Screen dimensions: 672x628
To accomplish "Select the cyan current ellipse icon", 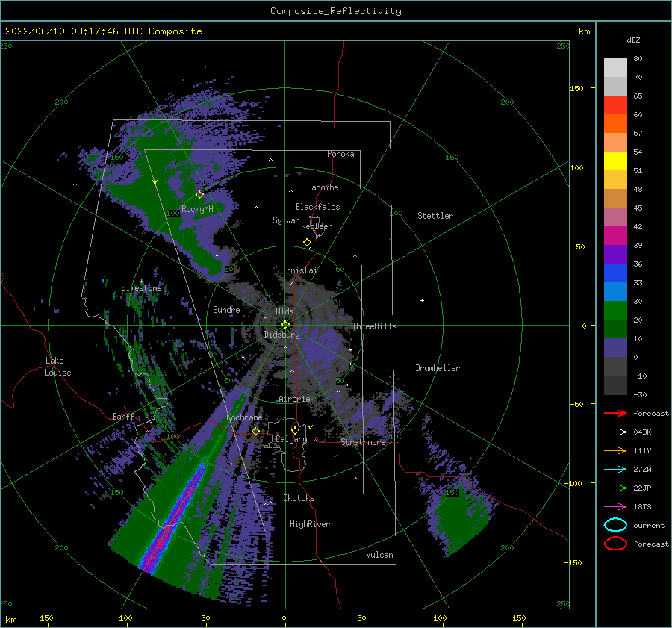I will [x=615, y=525].
